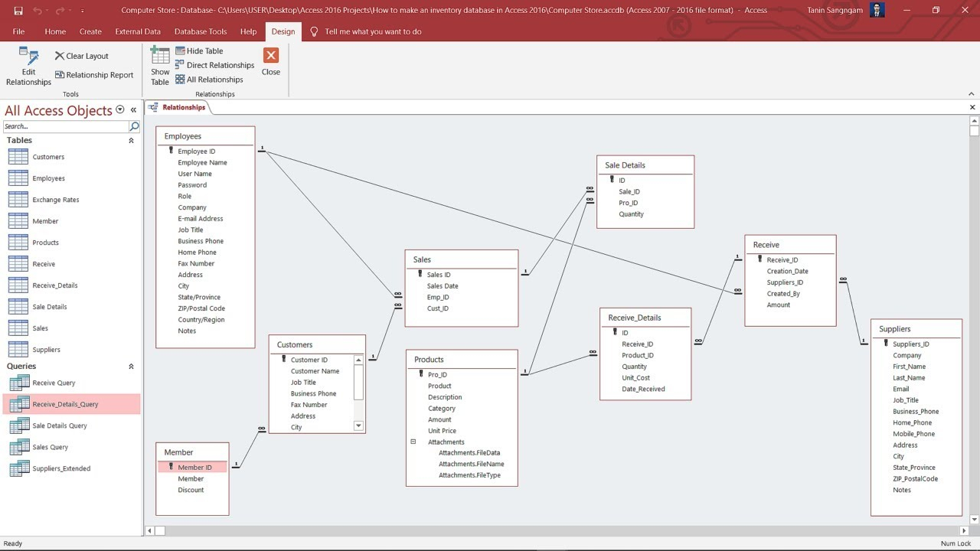Click the search magnifier in navigation pane
980x551 pixels.
135,126
